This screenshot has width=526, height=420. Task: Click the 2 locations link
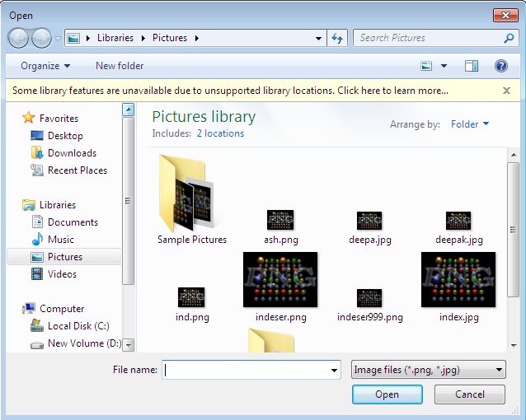pos(220,133)
